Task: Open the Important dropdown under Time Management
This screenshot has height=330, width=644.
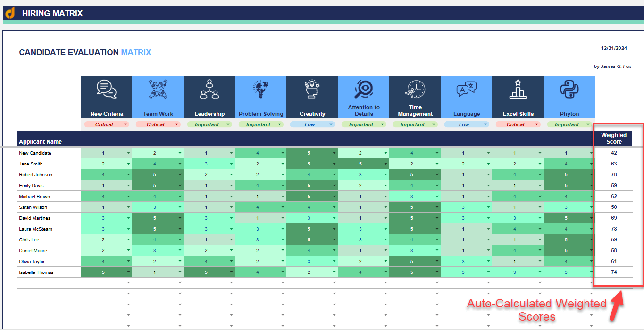Action: [x=415, y=124]
